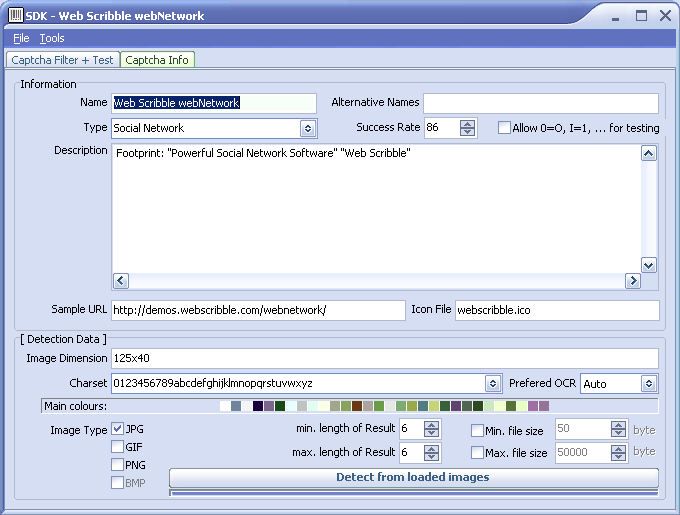The image size is (680, 515).
Task: Click the Min. file size value 50
Action: [583, 429]
